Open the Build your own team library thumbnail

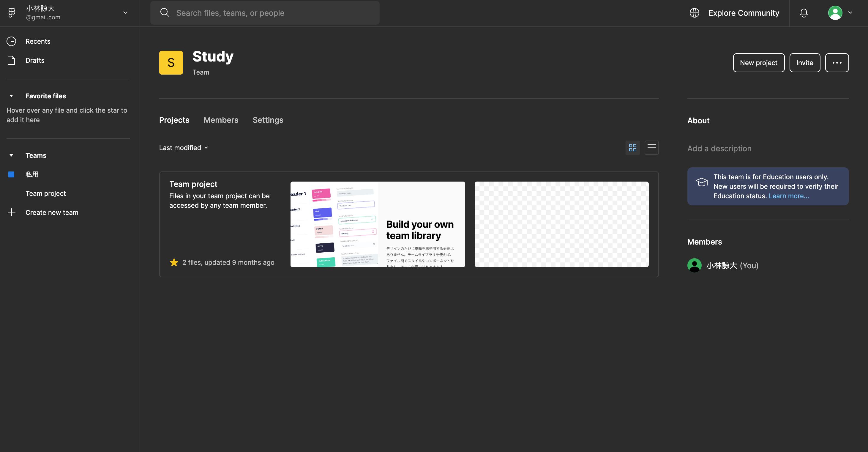click(x=377, y=224)
